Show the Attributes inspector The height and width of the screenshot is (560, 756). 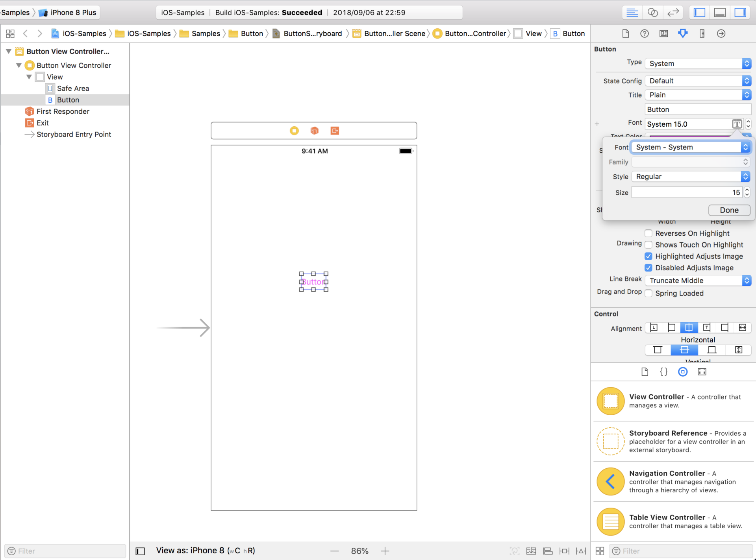pos(683,33)
